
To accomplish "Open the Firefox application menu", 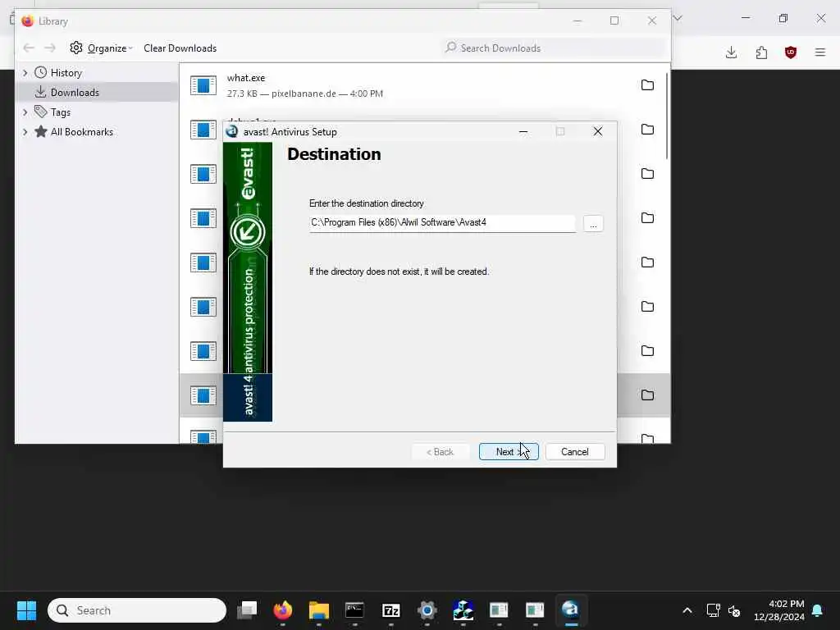I will click(820, 52).
